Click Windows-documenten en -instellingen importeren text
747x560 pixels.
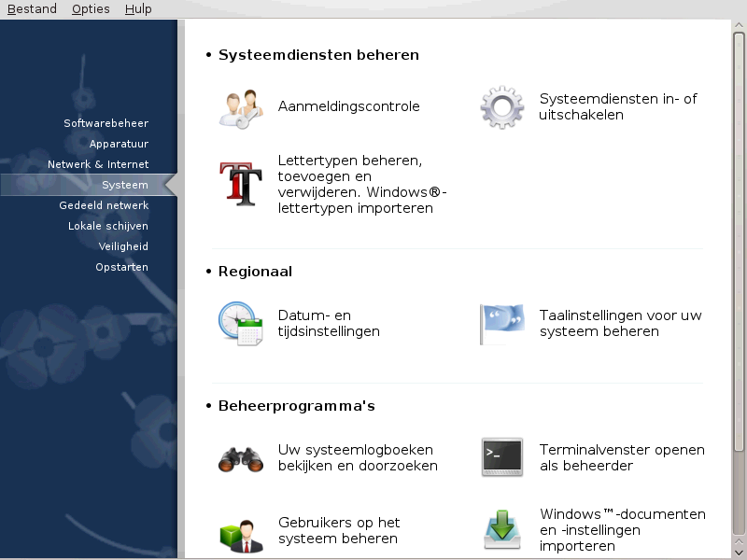[x=622, y=530]
